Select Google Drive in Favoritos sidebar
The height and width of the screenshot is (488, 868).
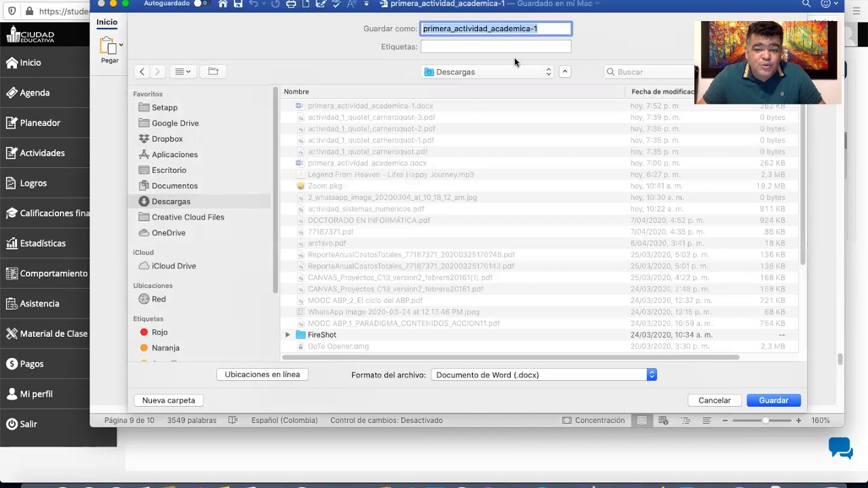175,123
